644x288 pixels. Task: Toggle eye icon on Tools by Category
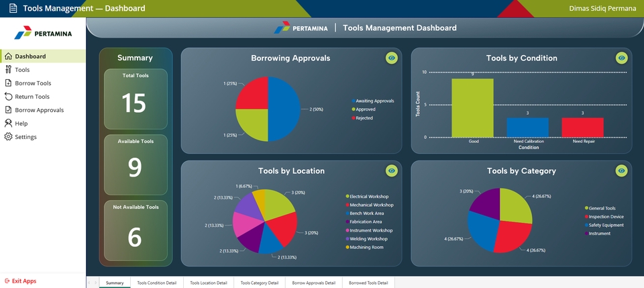tap(622, 171)
